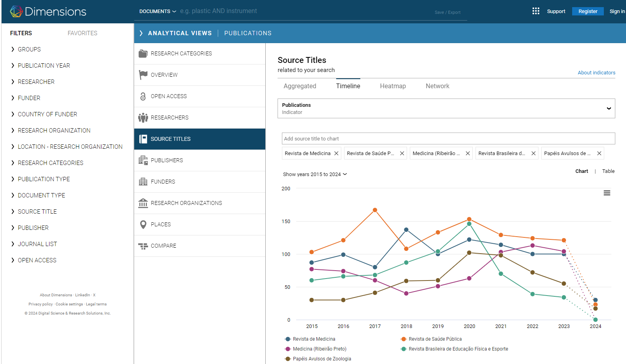
Task: Click the 2018 Revista de Medicina data point
Action: pos(406,229)
